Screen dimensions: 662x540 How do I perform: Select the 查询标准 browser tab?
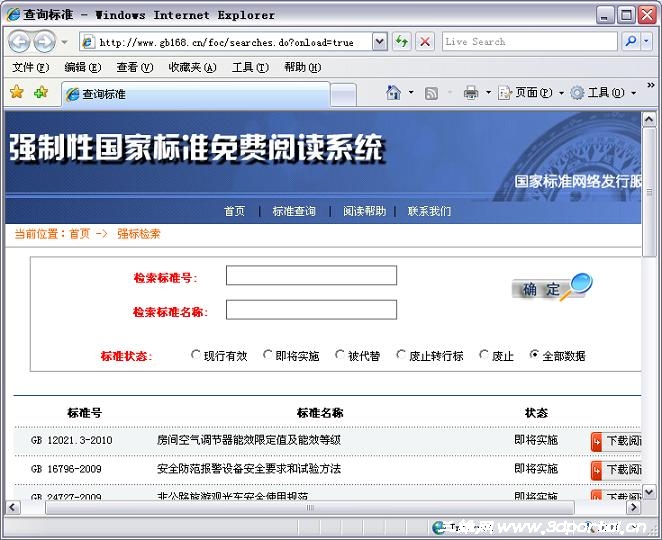(196, 94)
